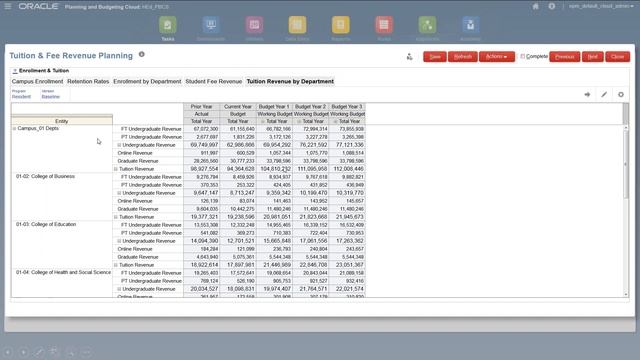
Task: Select the Current Year column header
Action: 238,107
